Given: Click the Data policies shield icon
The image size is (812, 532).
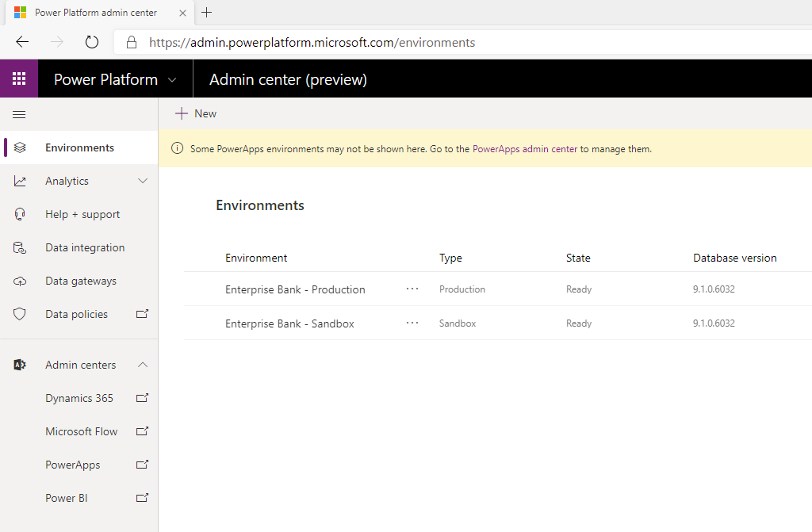Looking at the screenshot, I should point(20,315).
